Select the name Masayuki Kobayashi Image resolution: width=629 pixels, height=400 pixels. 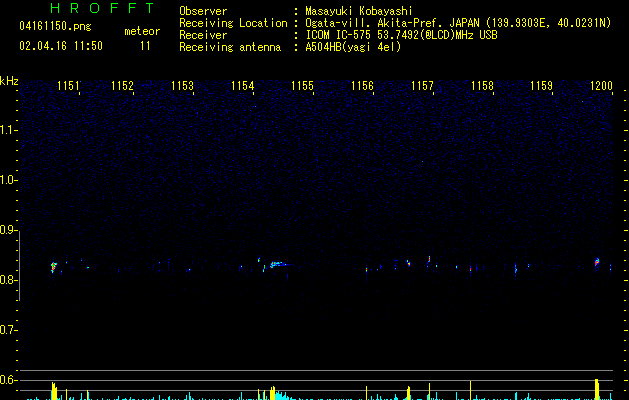click(359, 11)
